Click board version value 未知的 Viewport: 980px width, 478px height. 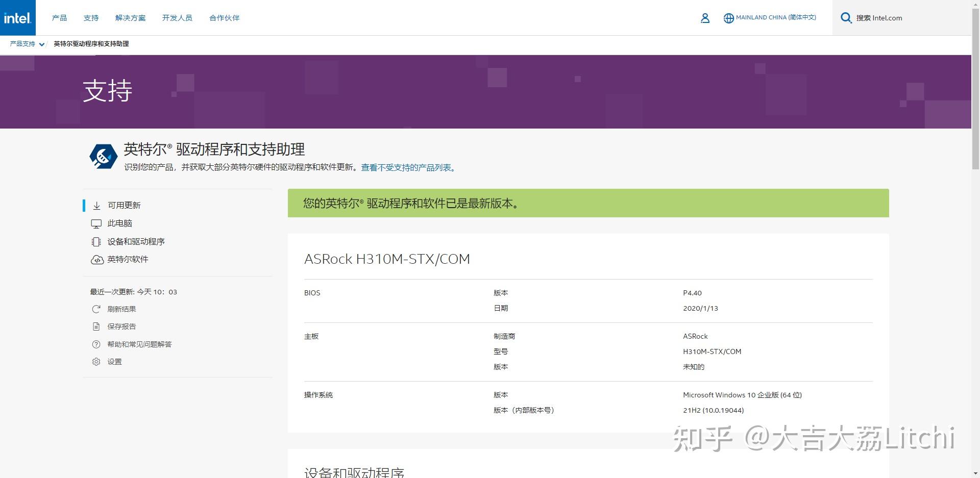click(x=694, y=367)
